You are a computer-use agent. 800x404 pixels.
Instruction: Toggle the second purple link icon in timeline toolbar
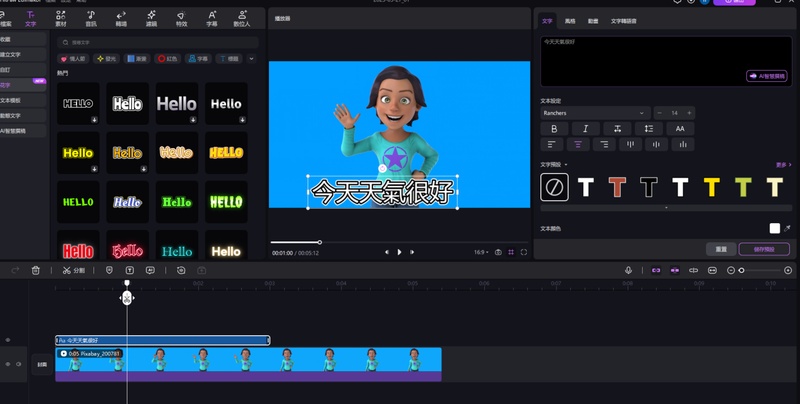pyautogui.click(x=674, y=270)
